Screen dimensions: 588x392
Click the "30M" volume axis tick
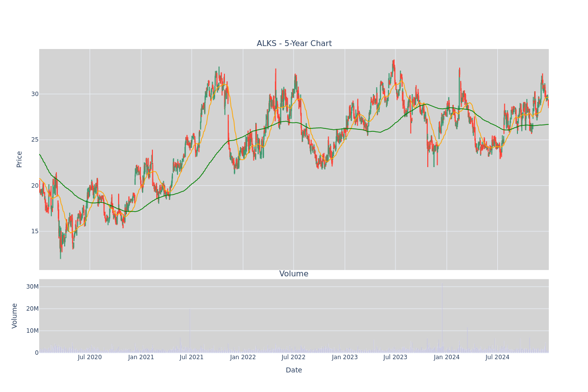coord(32,287)
